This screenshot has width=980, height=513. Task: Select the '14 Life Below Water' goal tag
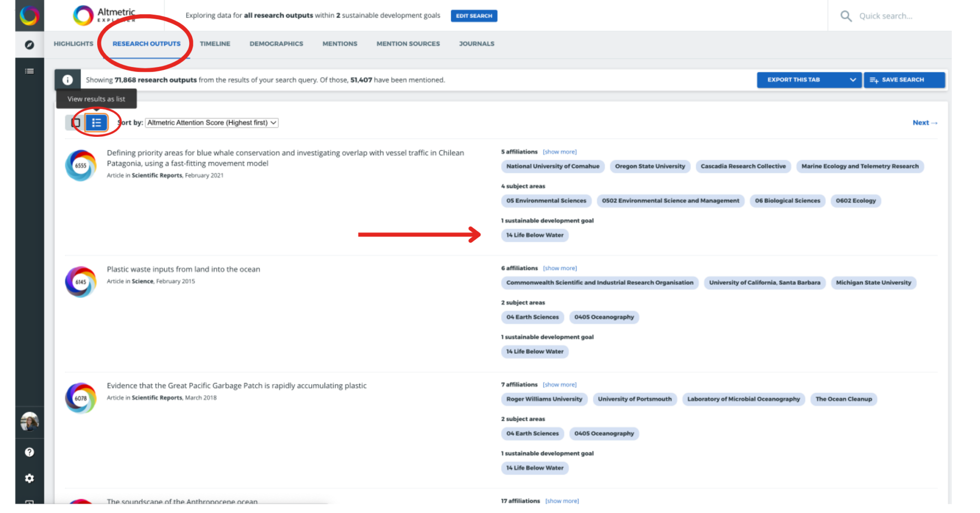(535, 235)
